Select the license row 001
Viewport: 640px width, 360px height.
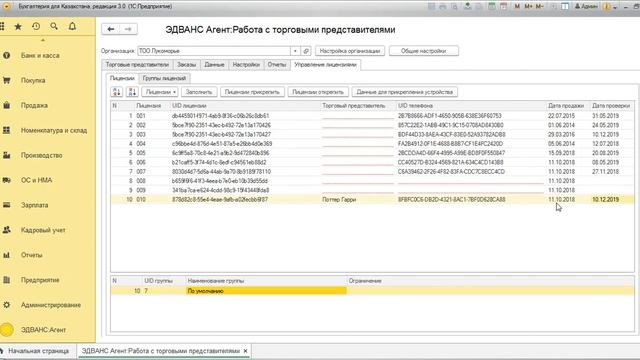coord(372,116)
